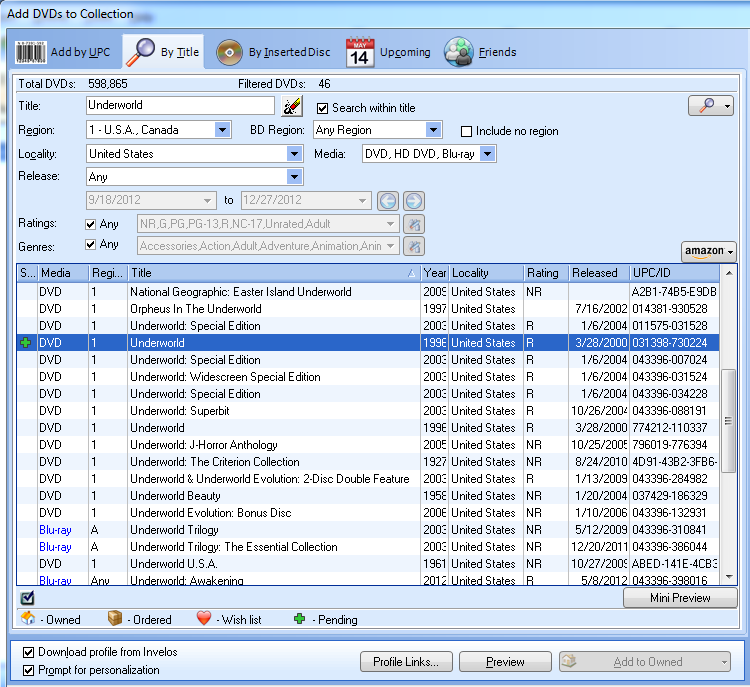This screenshot has width=750, height=687.
Task: Click the Preview button
Action: click(x=505, y=662)
